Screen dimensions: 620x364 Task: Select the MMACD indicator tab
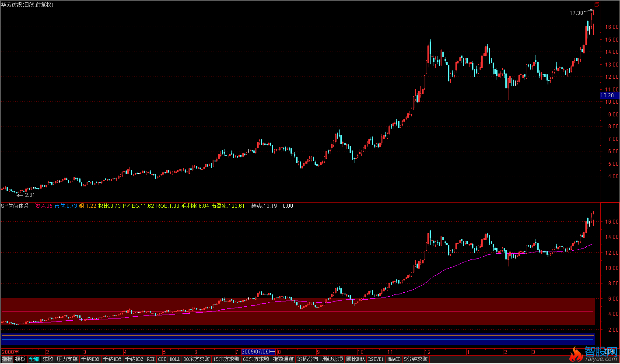[x=394, y=359]
